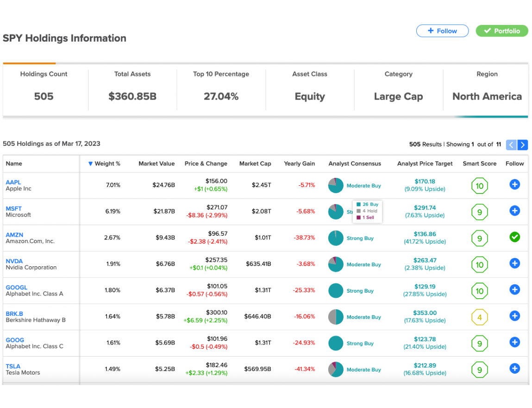Open the NVDA ticker link

[14, 261]
